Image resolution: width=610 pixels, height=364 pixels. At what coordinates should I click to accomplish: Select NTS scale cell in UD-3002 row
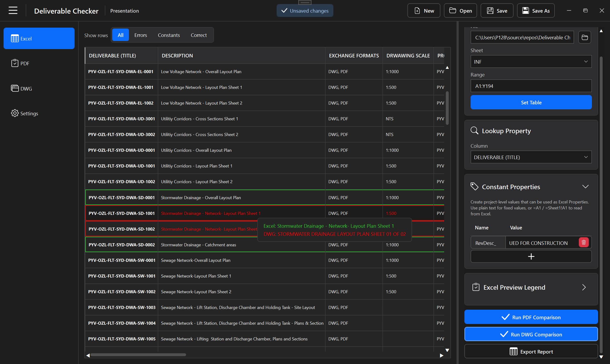408,134
